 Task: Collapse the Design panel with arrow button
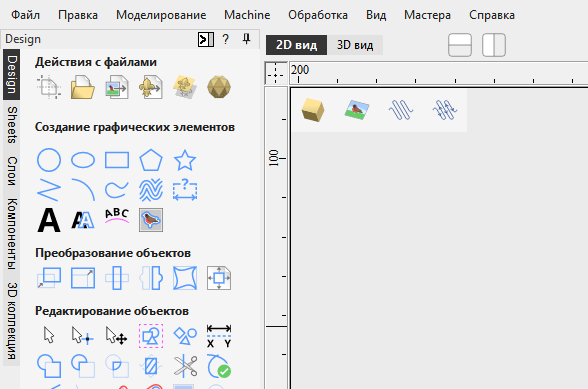point(206,39)
